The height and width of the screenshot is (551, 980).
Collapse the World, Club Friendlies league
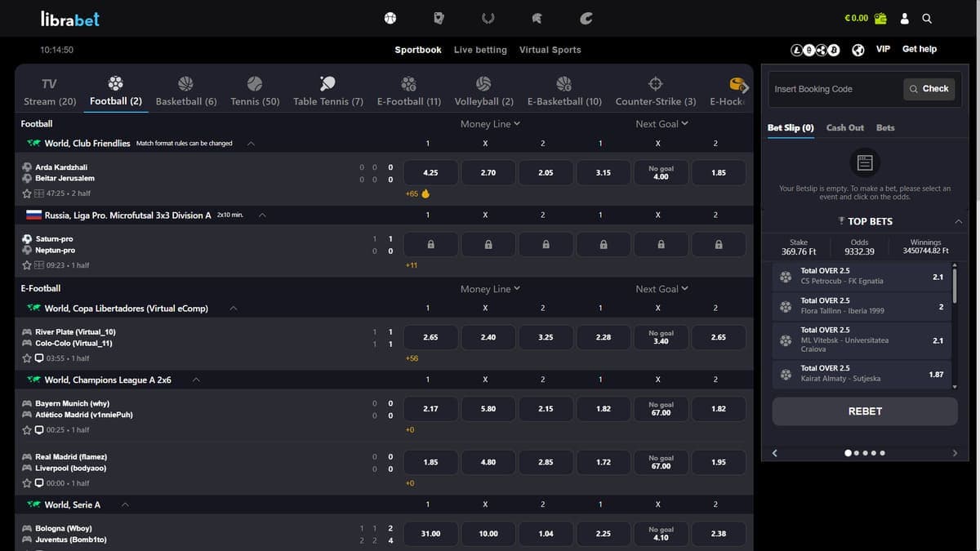(x=251, y=144)
